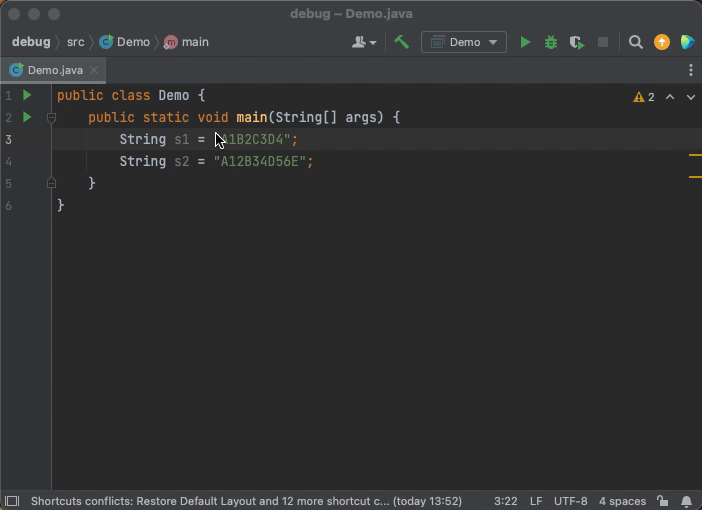
Task: Select the Demo.java editor tab
Action: (53, 70)
